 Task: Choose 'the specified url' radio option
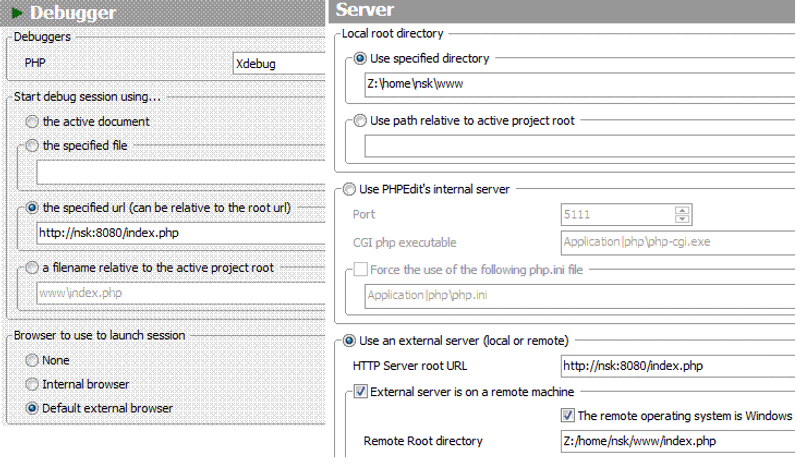tap(33, 208)
